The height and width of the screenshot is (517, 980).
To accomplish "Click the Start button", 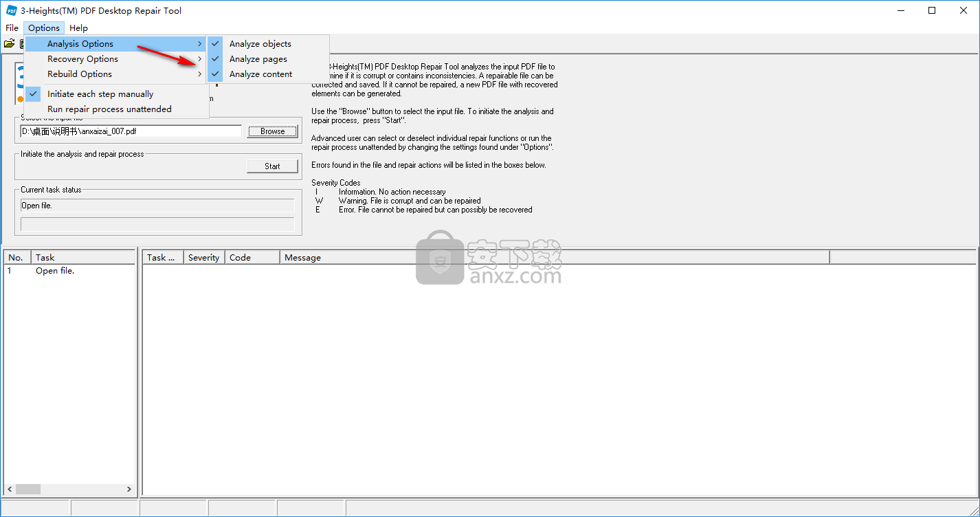I will point(272,166).
